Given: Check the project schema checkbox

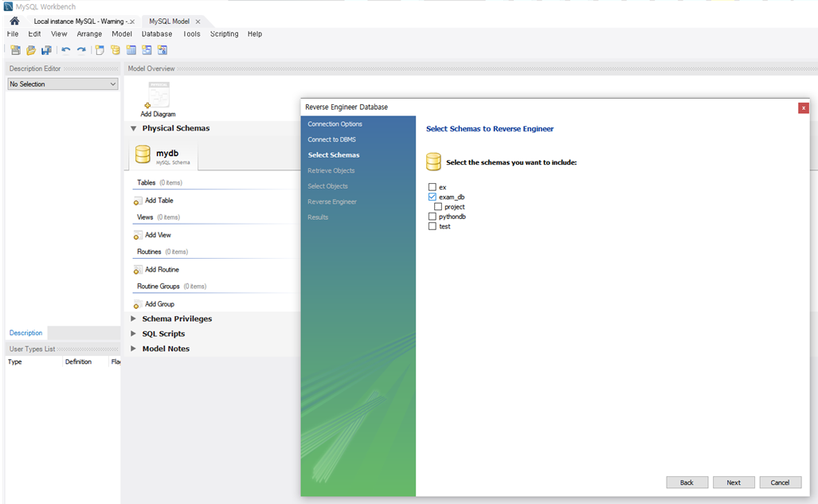Looking at the screenshot, I should pyautogui.click(x=438, y=206).
